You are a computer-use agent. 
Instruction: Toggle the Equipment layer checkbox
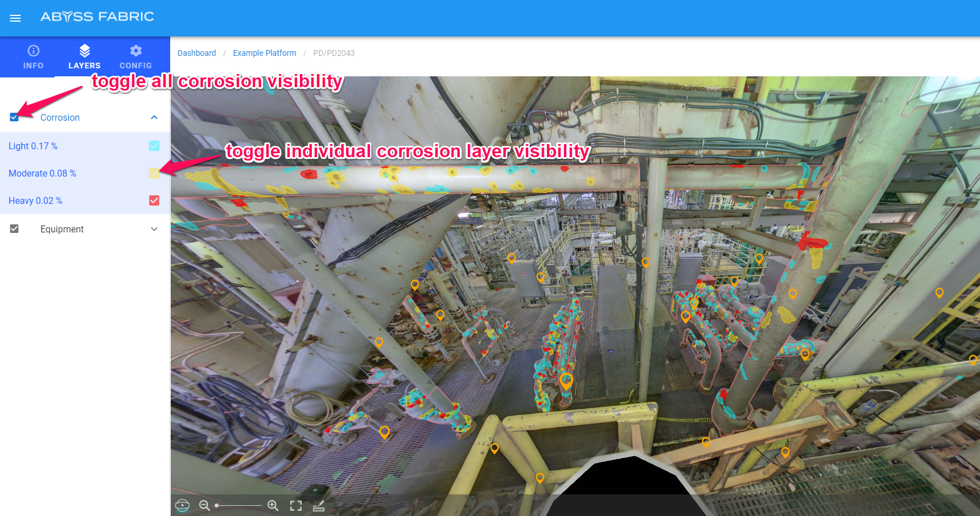pos(14,229)
